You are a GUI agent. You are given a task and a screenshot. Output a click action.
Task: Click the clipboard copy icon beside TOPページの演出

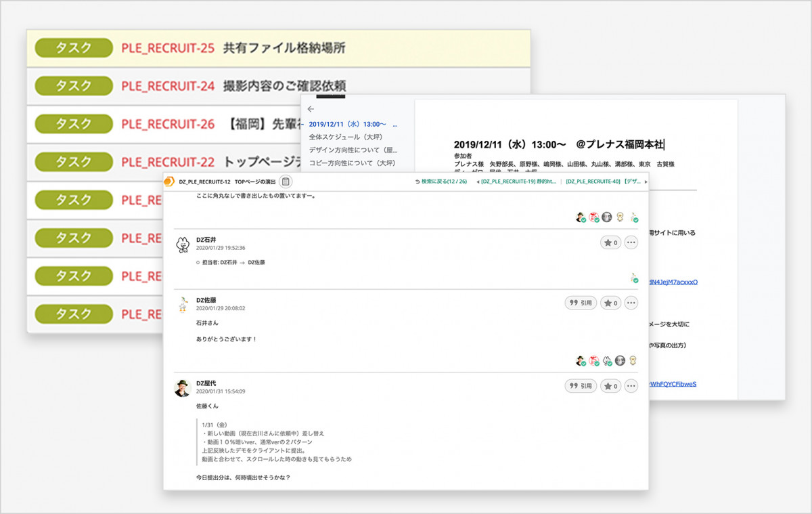click(286, 181)
